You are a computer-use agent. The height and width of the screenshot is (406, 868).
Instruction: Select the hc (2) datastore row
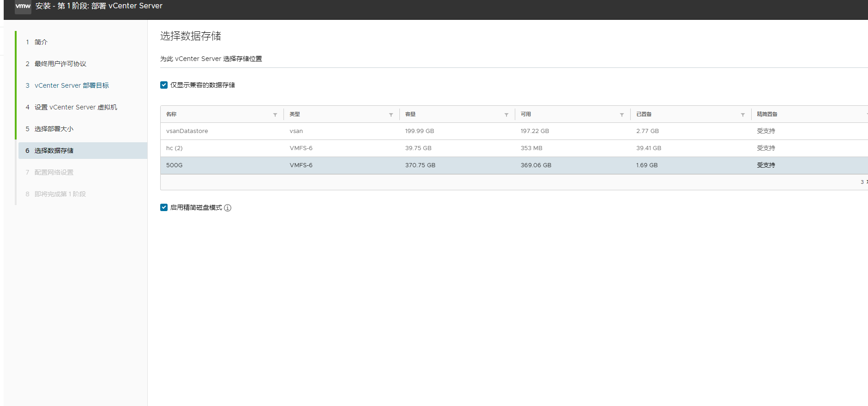click(x=514, y=148)
